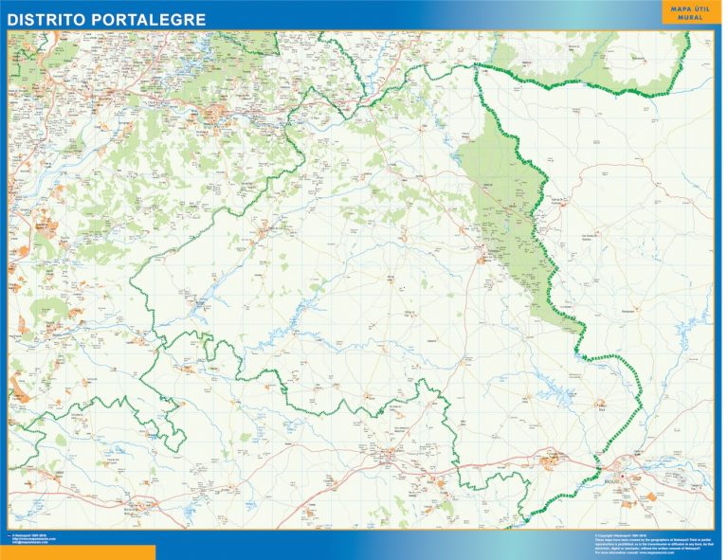Click the BADAJOZ city label
Image resolution: width=728 pixels, height=560 pixels.
[x=611, y=481]
